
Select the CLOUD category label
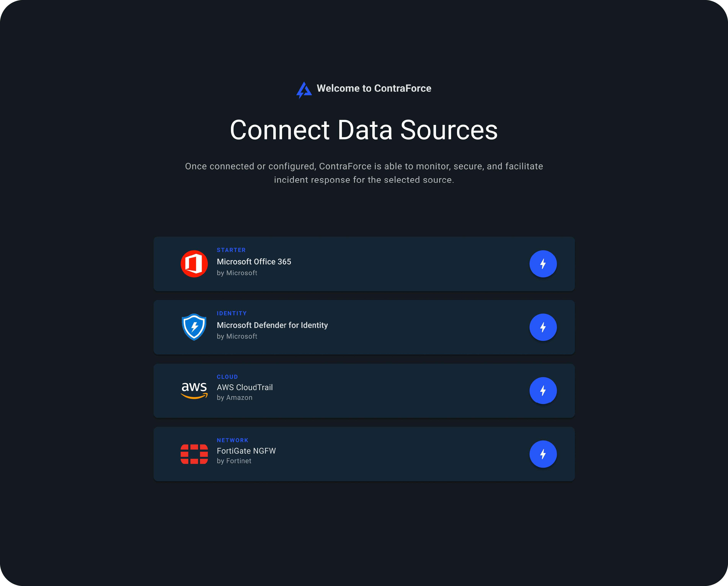227,377
